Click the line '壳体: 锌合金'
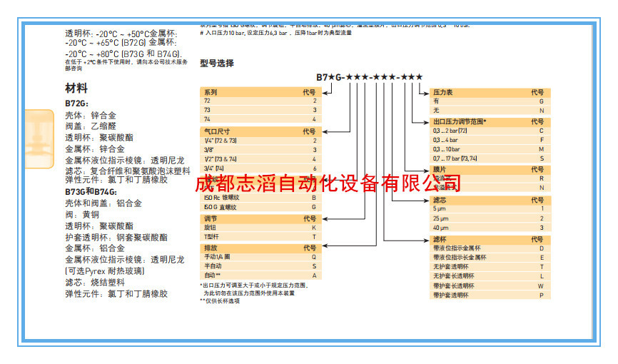The image size is (618, 364). coord(91,116)
